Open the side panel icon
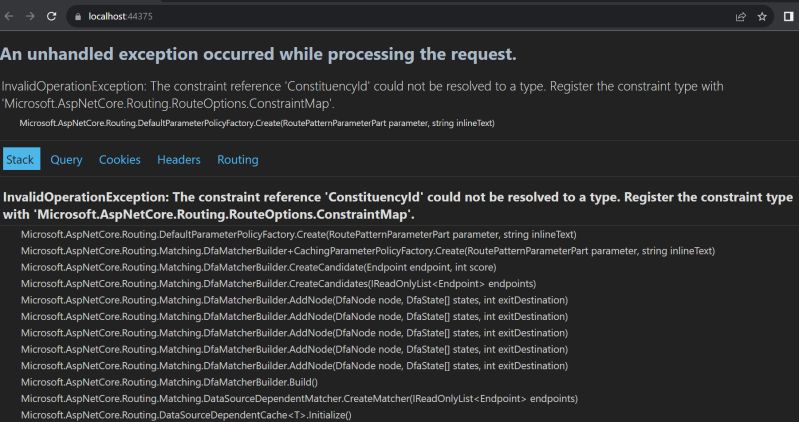Image resolution: width=799 pixels, height=422 pixels. [x=789, y=17]
